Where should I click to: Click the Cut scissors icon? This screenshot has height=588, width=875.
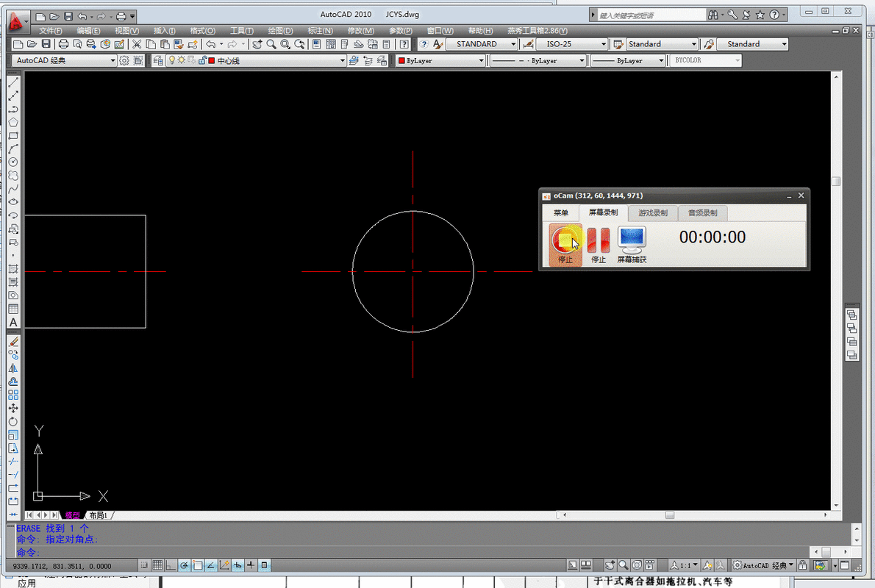(x=137, y=44)
